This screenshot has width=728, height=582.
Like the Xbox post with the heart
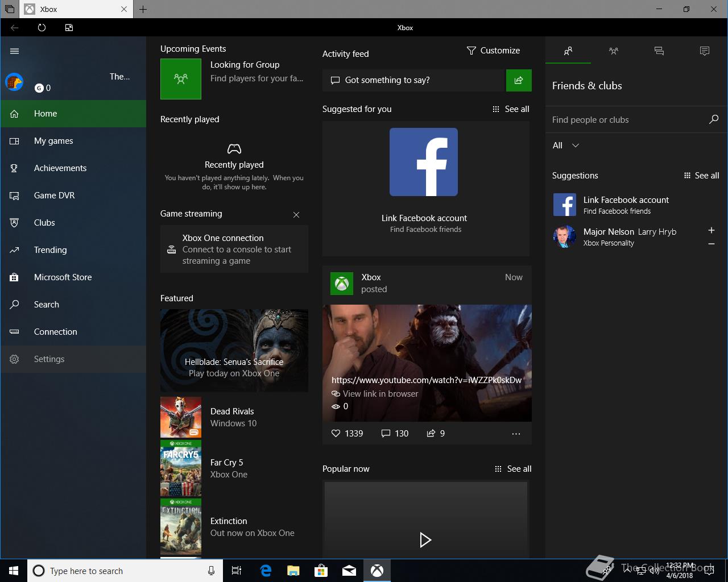(x=336, y=434)
